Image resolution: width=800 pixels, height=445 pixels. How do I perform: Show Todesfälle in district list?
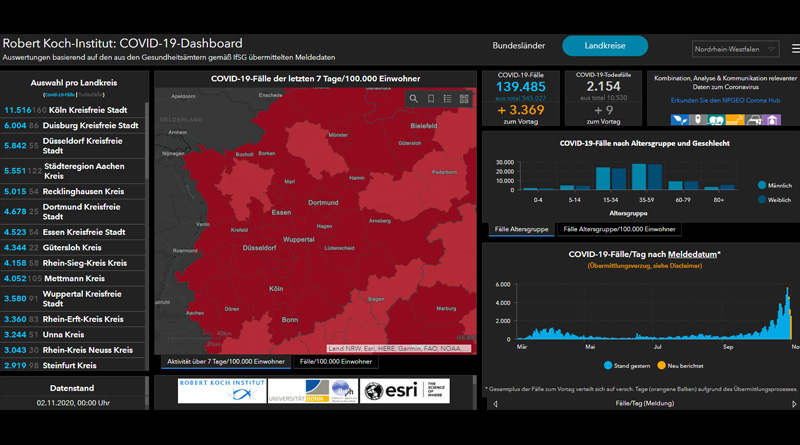tap(91, 95)
